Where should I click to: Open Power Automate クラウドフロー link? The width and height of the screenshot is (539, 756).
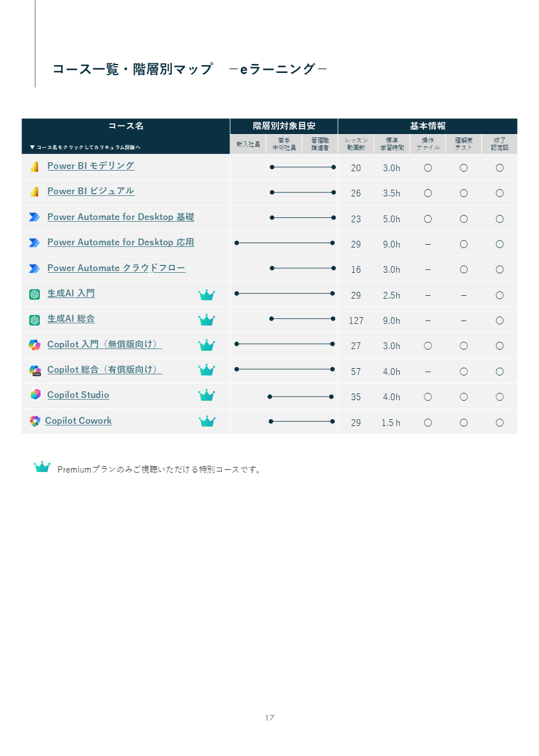(x=116, y=268)
